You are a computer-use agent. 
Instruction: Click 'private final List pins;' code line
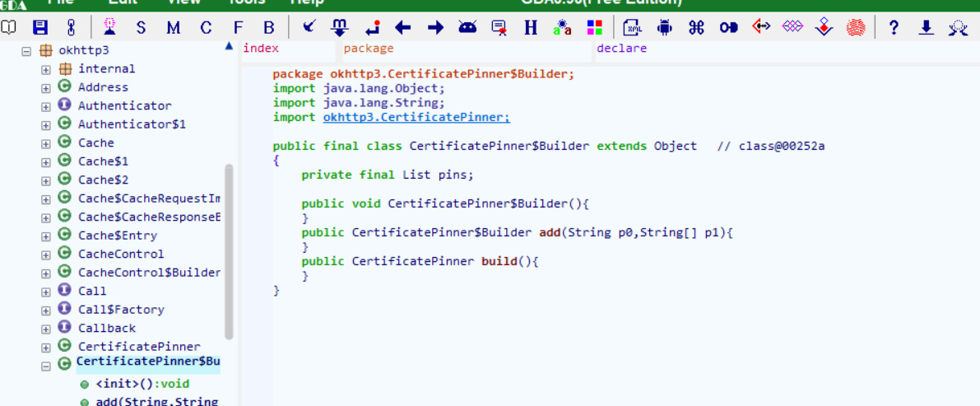(388, 175)
